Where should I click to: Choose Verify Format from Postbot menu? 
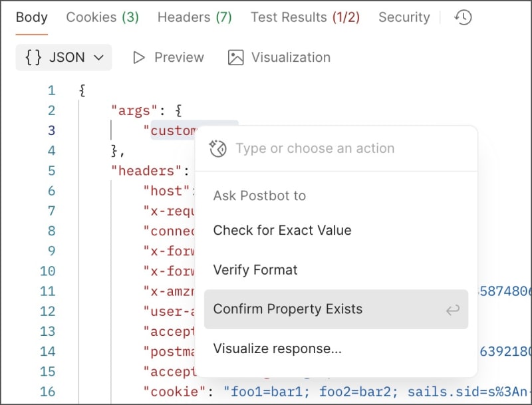click(255, 270)
